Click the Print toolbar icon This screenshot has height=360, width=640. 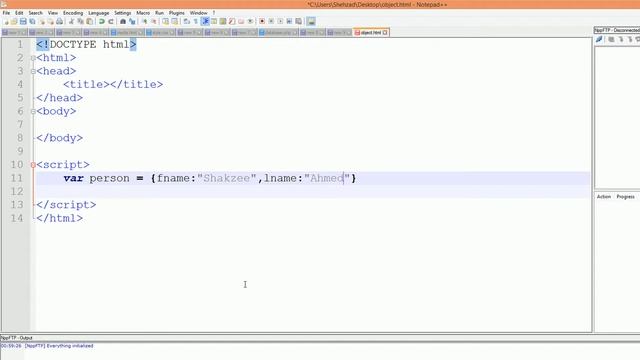(x=60, y=21)
